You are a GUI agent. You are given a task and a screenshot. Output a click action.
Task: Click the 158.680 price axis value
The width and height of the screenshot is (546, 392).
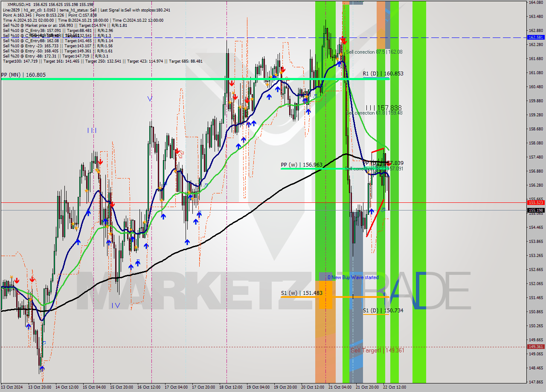point(536,129)
